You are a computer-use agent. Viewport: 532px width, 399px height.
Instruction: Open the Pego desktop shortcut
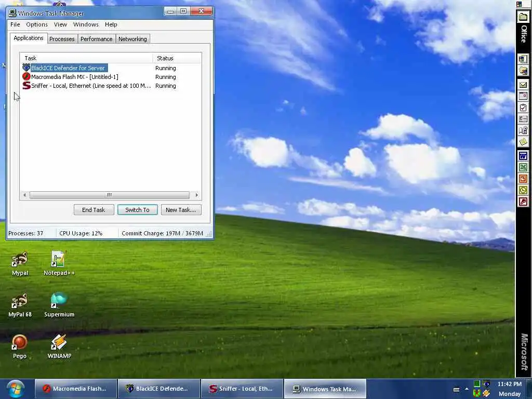20,347
